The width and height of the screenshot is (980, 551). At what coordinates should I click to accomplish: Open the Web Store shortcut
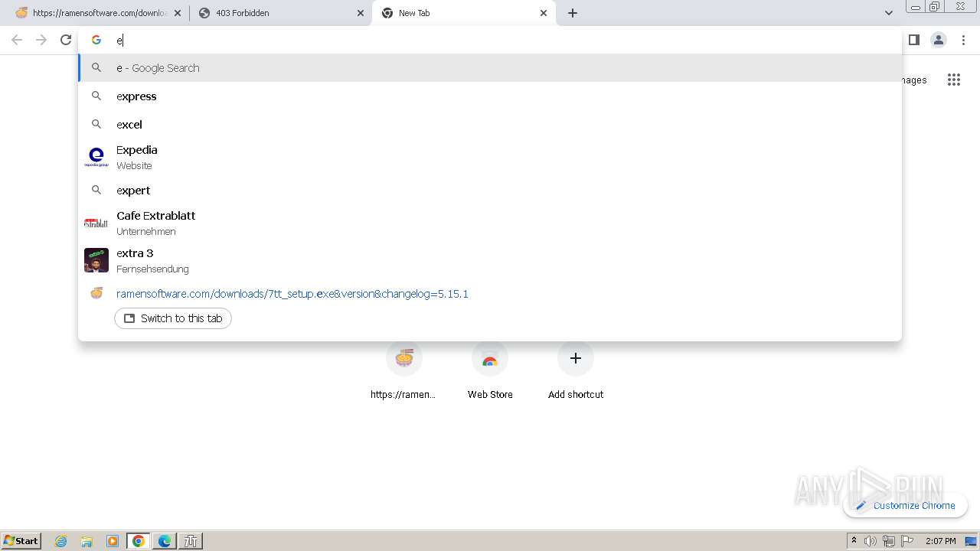coord(490,372)
